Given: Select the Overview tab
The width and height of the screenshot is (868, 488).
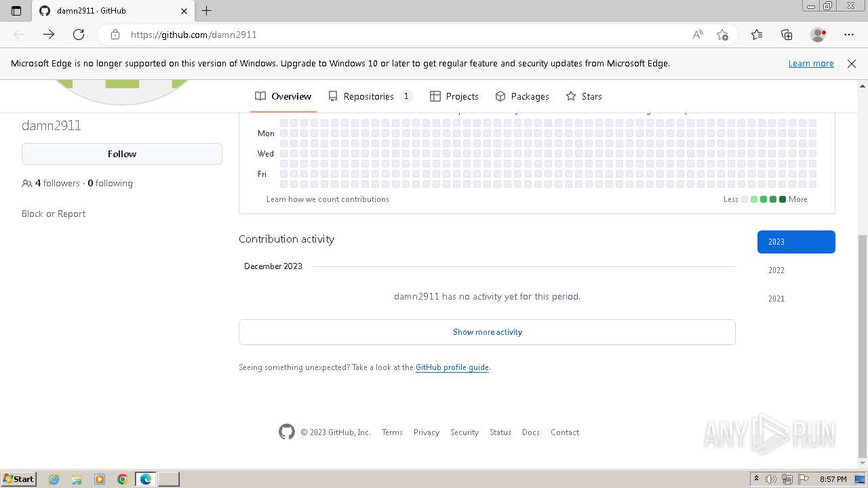Looking at the screenshot, I should pyautogui.click(x=283, y=96).
